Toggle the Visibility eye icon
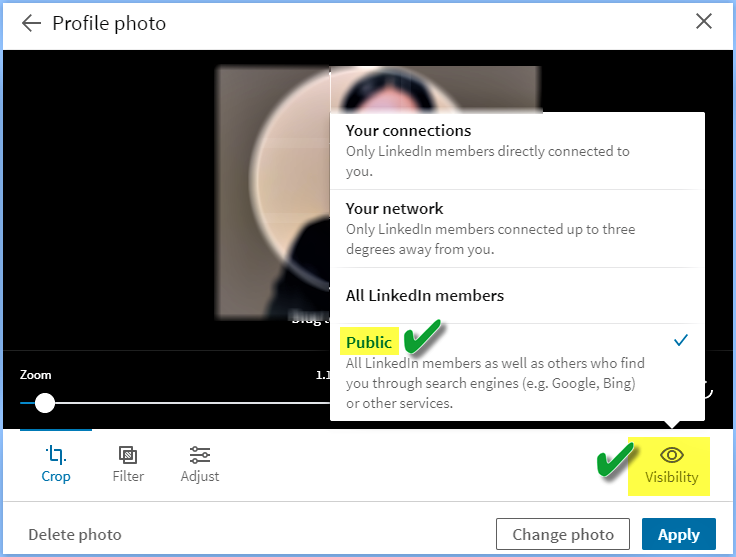Screen dimensions: 736x557 pos(672,455)
